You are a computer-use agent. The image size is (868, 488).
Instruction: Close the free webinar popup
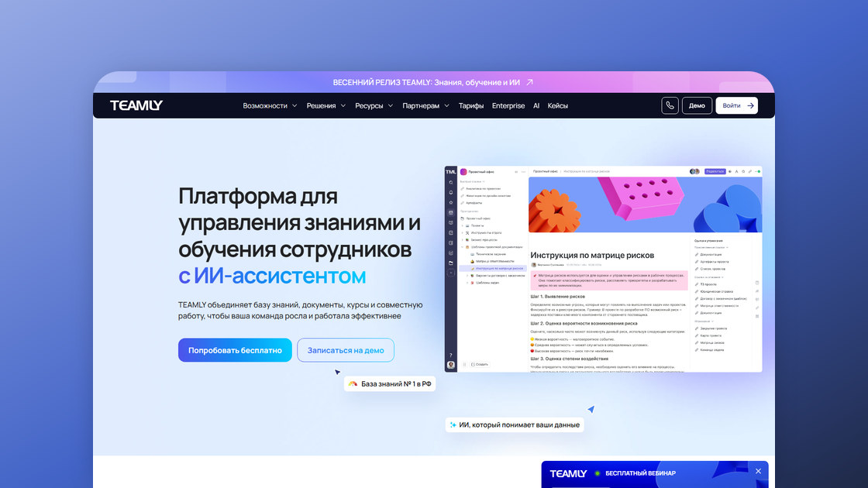pyautogui.click(x=759, y=472)
